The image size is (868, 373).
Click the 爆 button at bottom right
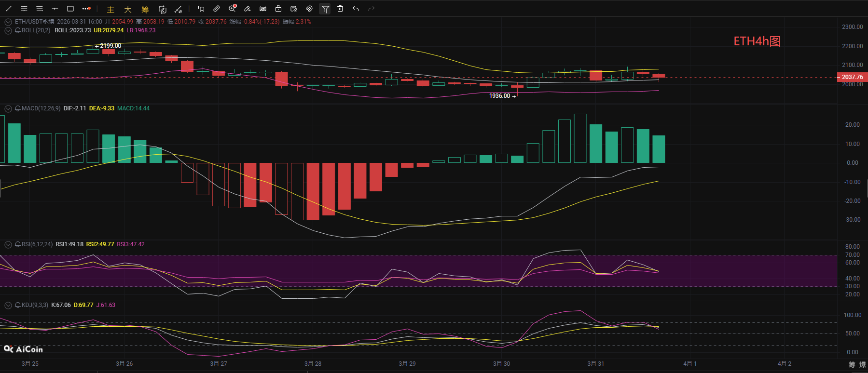[863, 365]
